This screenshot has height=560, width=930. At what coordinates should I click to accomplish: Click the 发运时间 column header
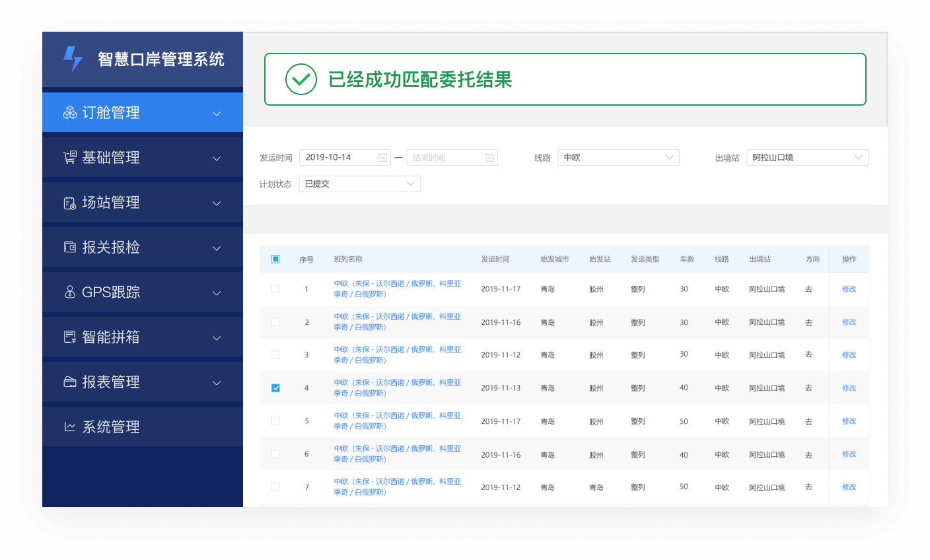pyautogui.click(x=495, y=259)
